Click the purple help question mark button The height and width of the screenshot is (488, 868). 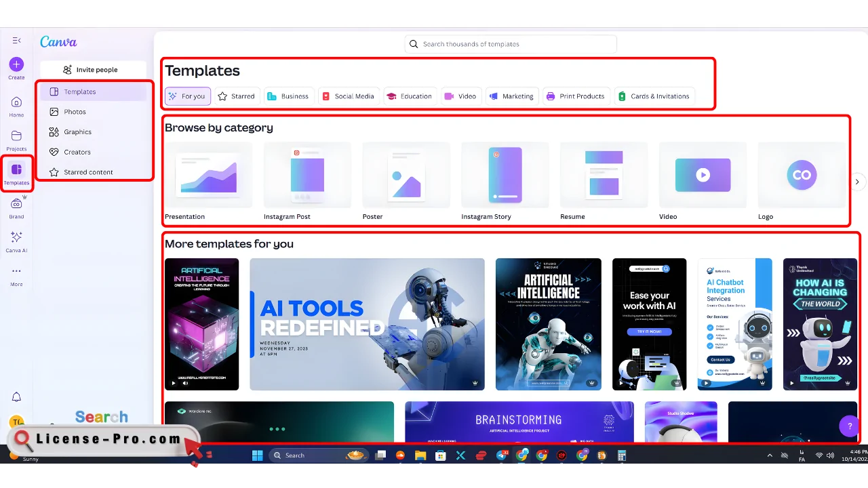pyautogui.click(x=850, y=426)
